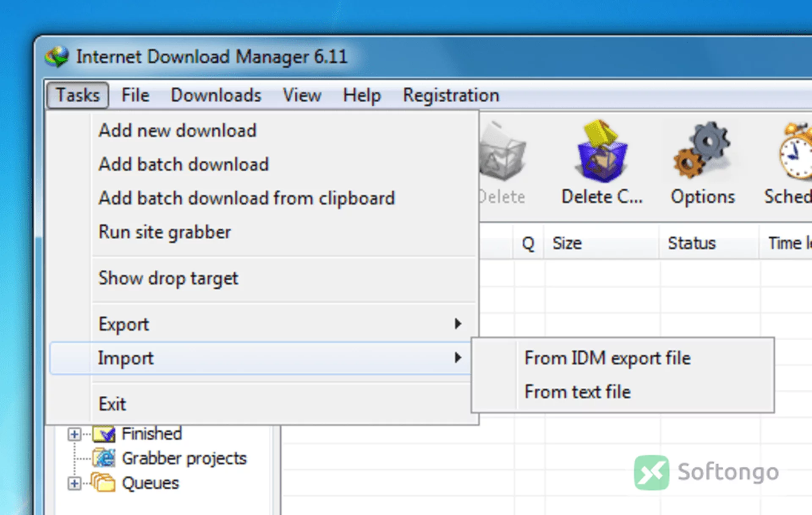812x515 pixels.
Task: Click the Export submenu arrow
Action: (458, 324)
